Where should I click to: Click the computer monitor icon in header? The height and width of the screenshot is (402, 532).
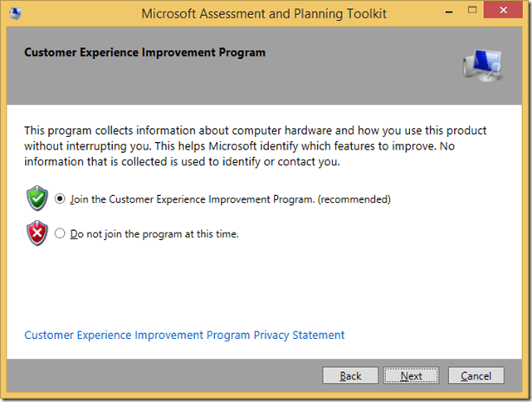(x=482, y=63)
